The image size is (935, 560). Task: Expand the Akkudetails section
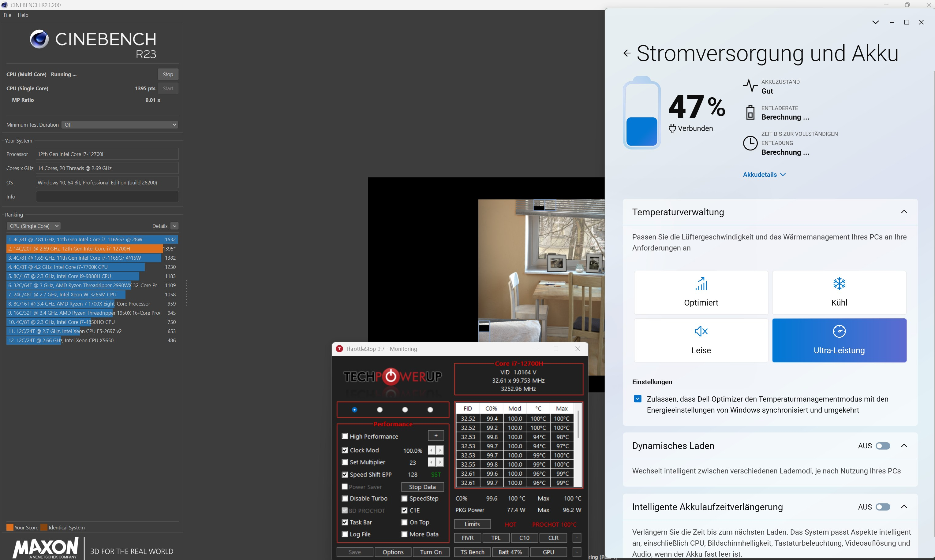[764, 174]
